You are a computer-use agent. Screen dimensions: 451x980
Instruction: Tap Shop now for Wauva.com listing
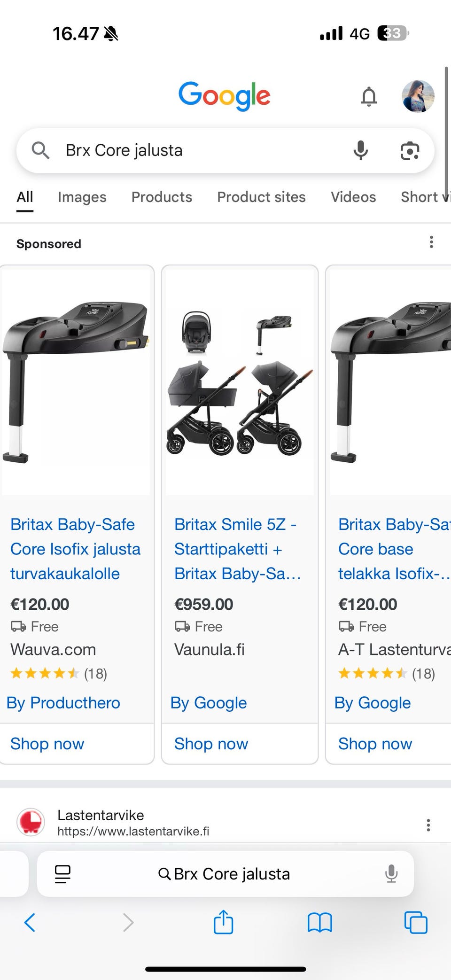pyautogui.click(x=47, y=744)
